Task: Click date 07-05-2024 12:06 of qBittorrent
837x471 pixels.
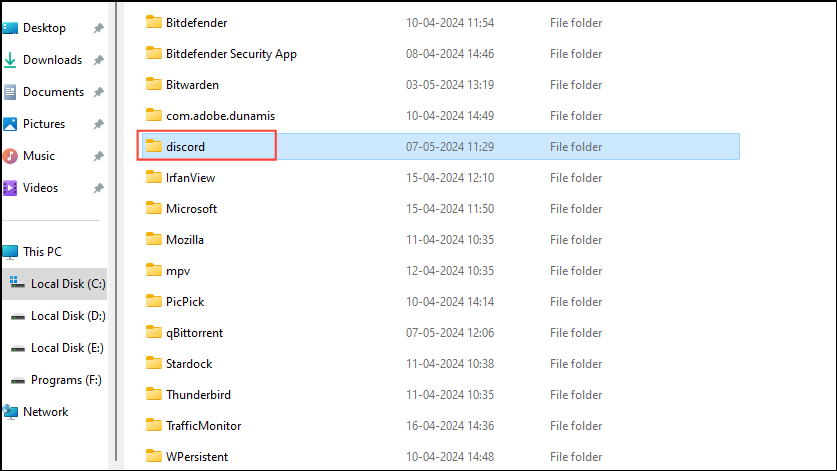Action: pos(449,333)
